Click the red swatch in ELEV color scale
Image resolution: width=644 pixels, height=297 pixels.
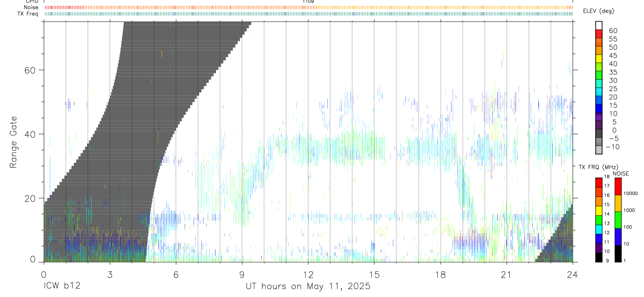(x=599, y=34)
